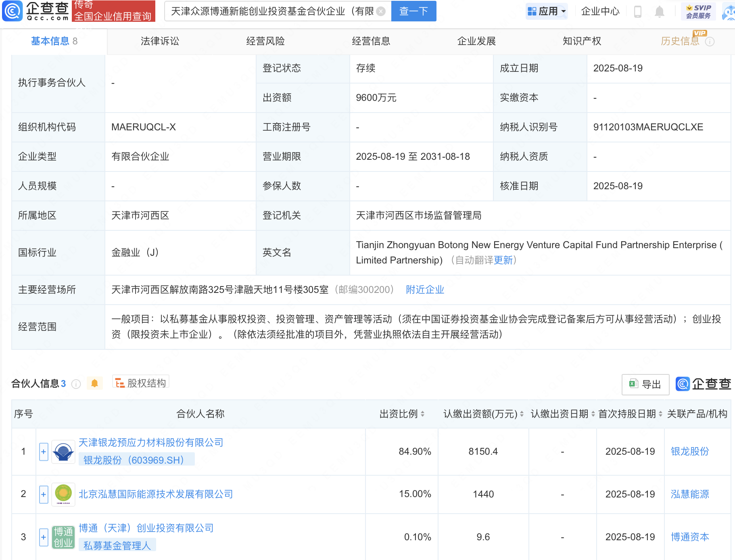
Task: Switch to 知识产权 tab
Action: [582, 41]
